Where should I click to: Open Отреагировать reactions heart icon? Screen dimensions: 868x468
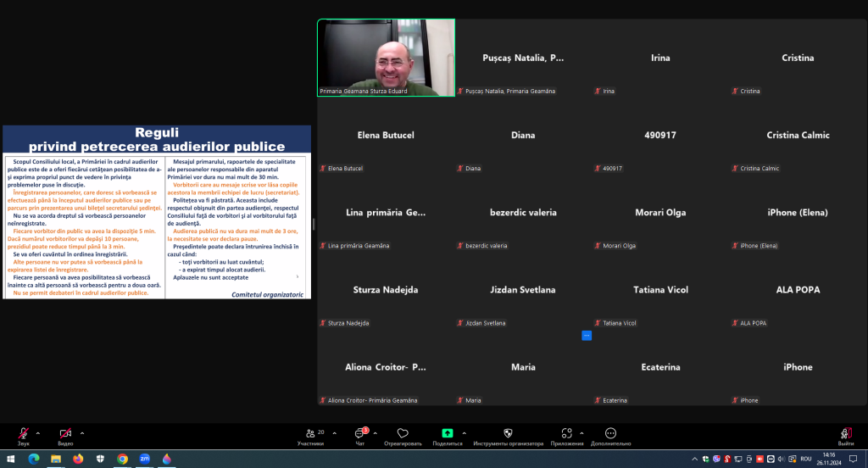tap(403, 437)
